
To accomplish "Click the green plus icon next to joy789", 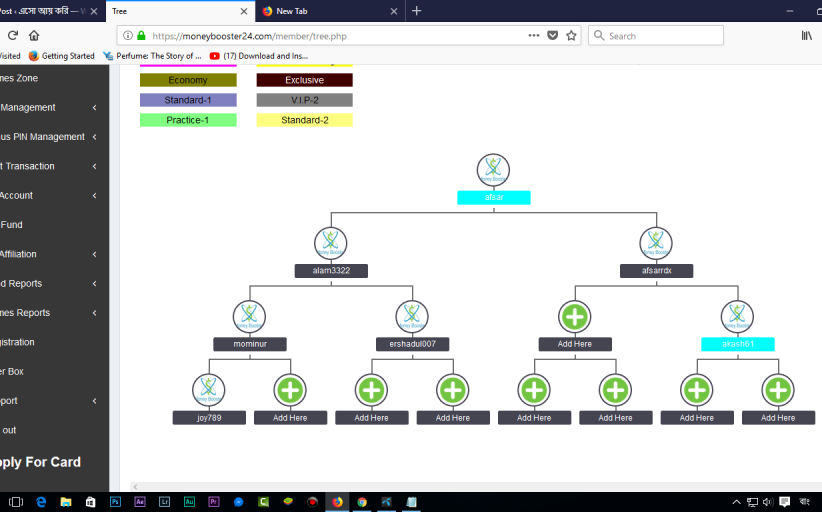I will pos(290,390).
